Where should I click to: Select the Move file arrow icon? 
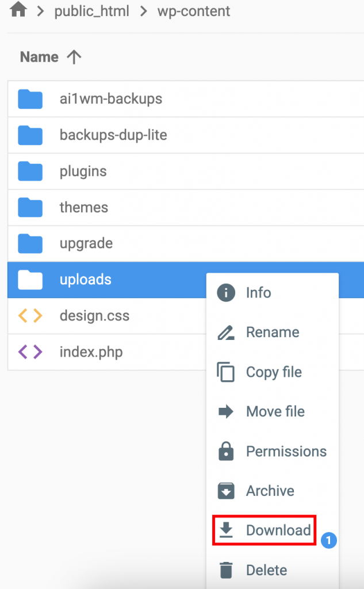[227, 411]
